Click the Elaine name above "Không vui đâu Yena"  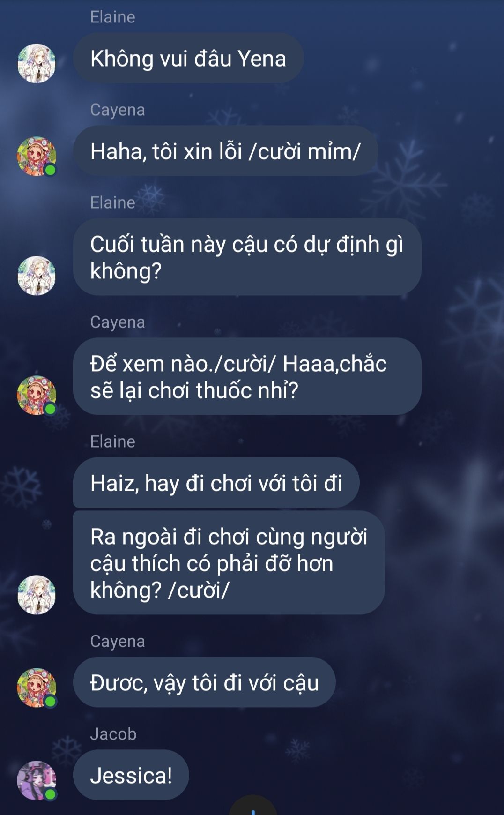click(x=112, y=17)
